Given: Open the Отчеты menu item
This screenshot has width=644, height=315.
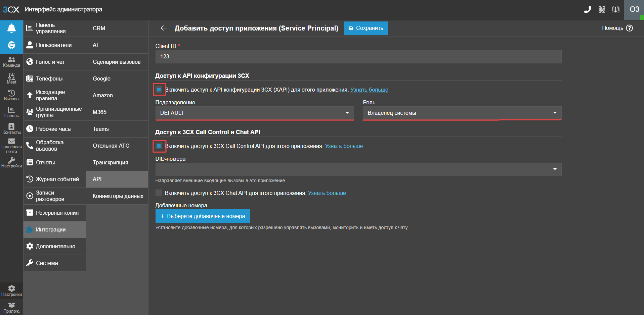Looking at the screenshot, I should coord(54,162).
